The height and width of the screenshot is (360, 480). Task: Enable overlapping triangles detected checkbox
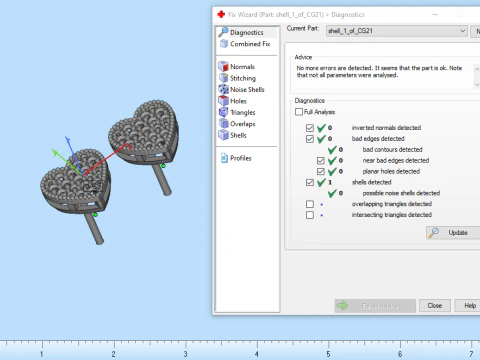coord(310,204)
